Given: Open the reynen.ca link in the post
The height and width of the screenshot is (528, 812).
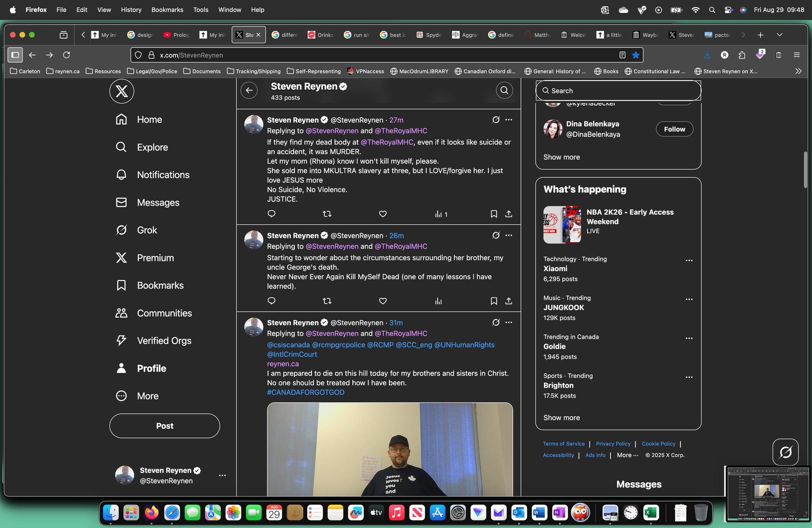Looking at the screenshot, I should [283, 364].
